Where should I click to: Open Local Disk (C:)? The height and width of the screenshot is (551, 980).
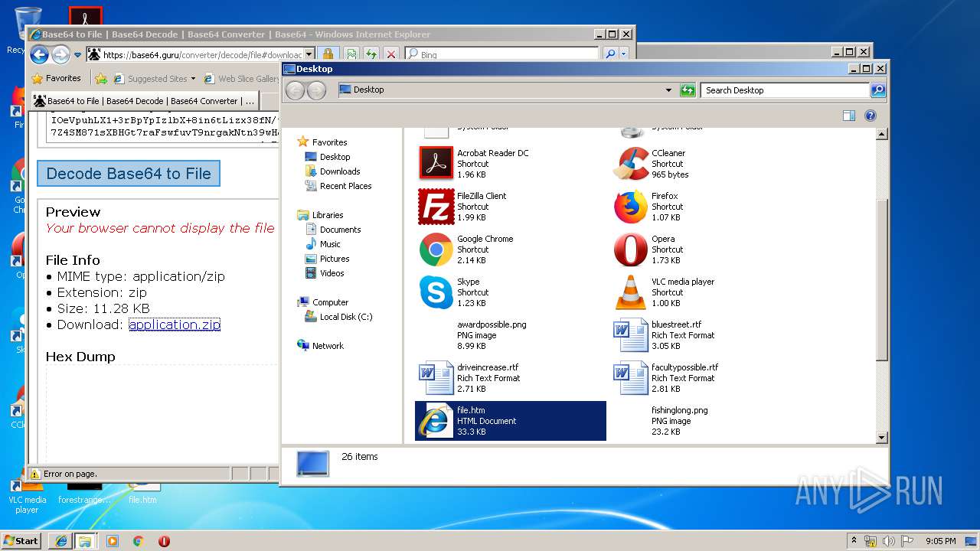point(338,317)
